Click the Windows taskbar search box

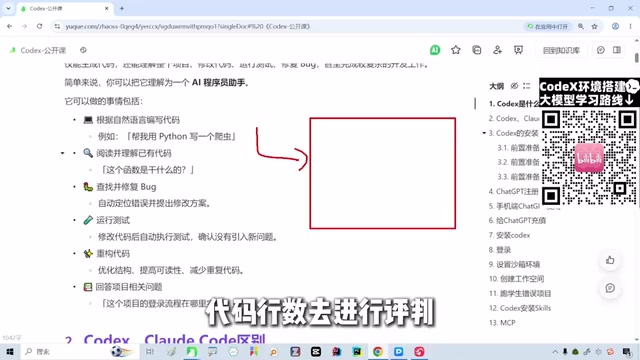pyautogui.click(x=80, y=351)
